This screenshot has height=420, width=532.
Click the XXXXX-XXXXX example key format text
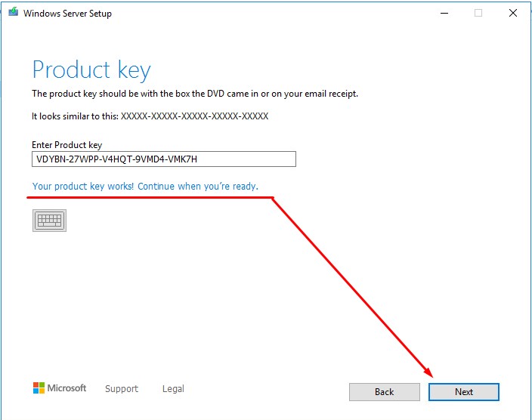(x=194, y=117)
